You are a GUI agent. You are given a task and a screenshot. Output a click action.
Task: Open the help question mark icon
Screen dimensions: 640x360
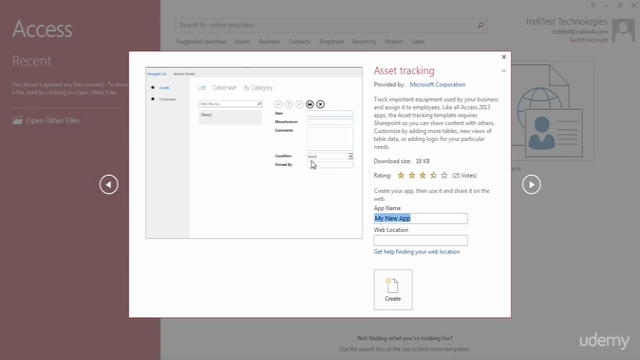(x=592, y=6)
